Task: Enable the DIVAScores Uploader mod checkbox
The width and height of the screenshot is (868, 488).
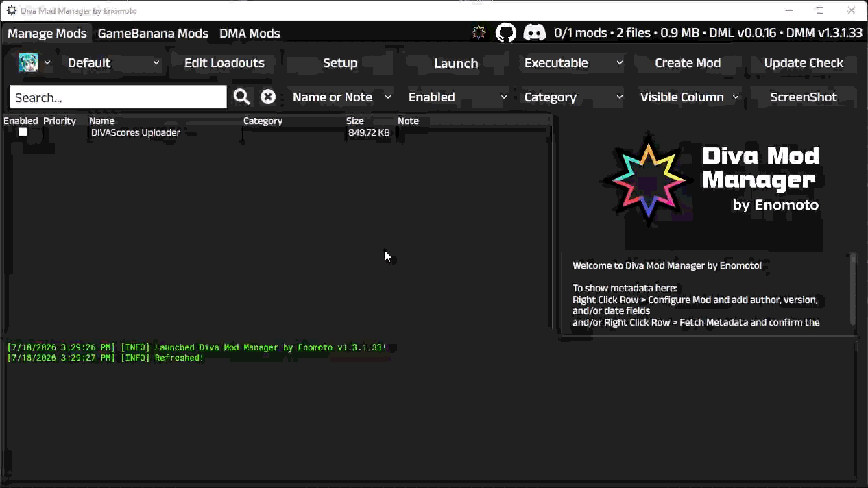Action: click(23, 132)
